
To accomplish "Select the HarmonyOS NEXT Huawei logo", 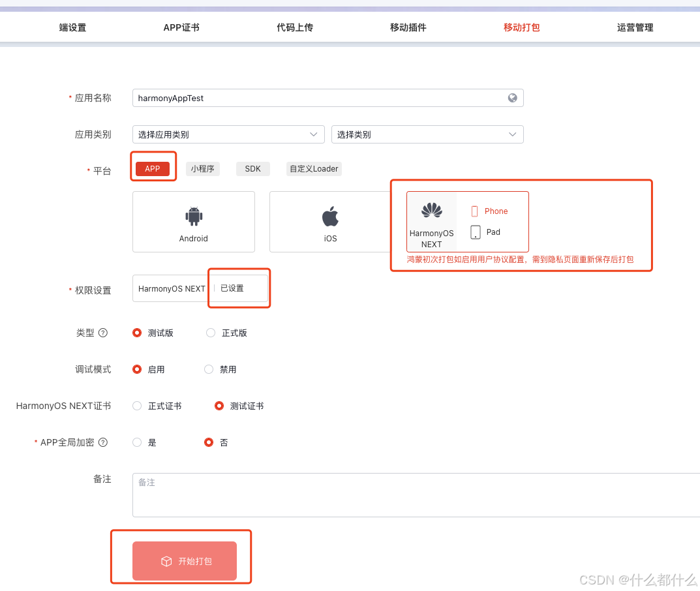I will click(432, 210).
